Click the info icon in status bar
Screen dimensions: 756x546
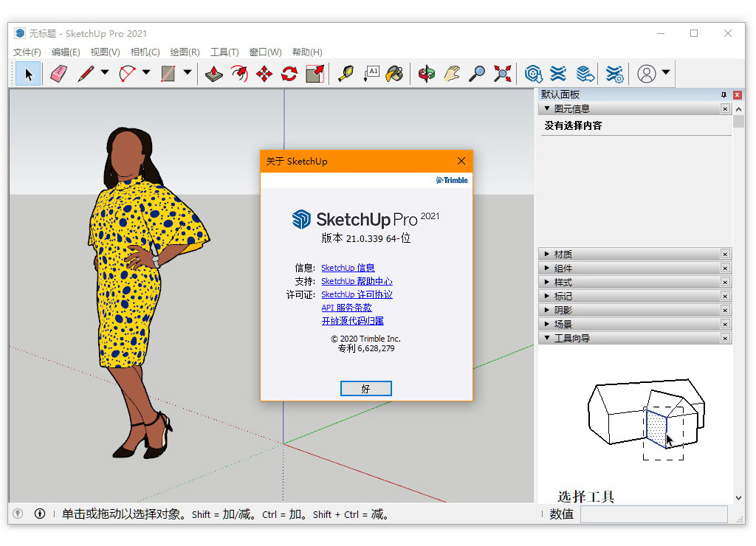point(40,514)
